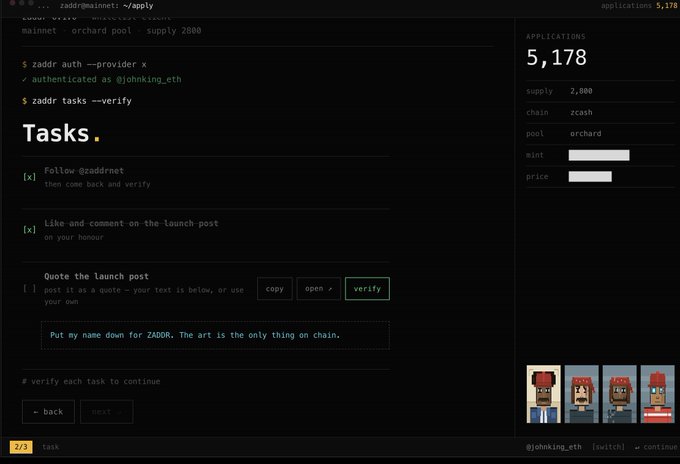Click 'mainnet · orchard pool · supply 2800' line

pyautogui.click(x=111, y=31)
